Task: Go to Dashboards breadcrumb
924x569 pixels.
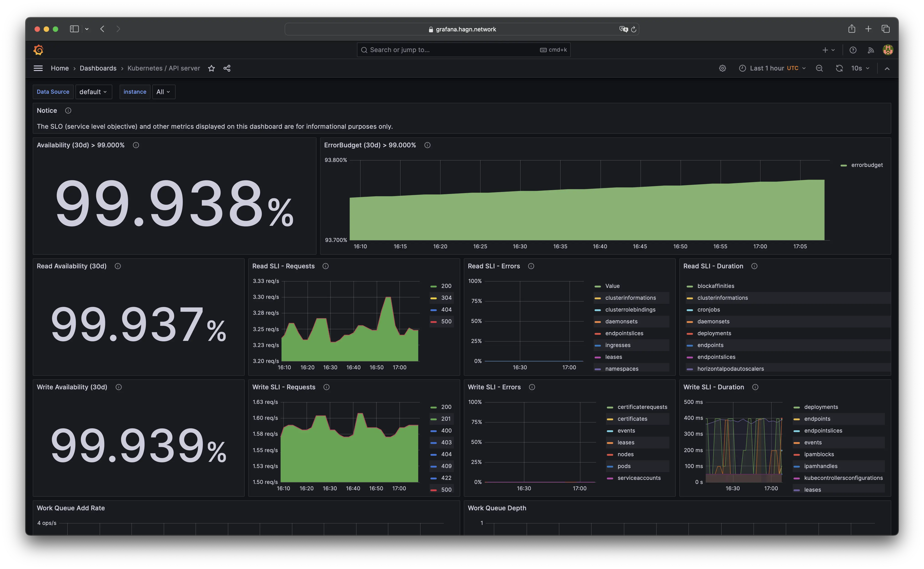Action: (98, 68)
